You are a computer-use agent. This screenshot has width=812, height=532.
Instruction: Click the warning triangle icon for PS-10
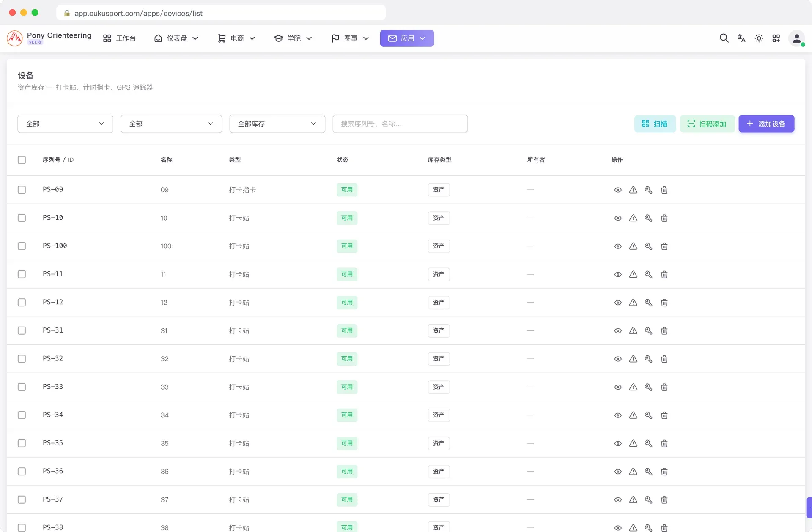coord(633,218)
